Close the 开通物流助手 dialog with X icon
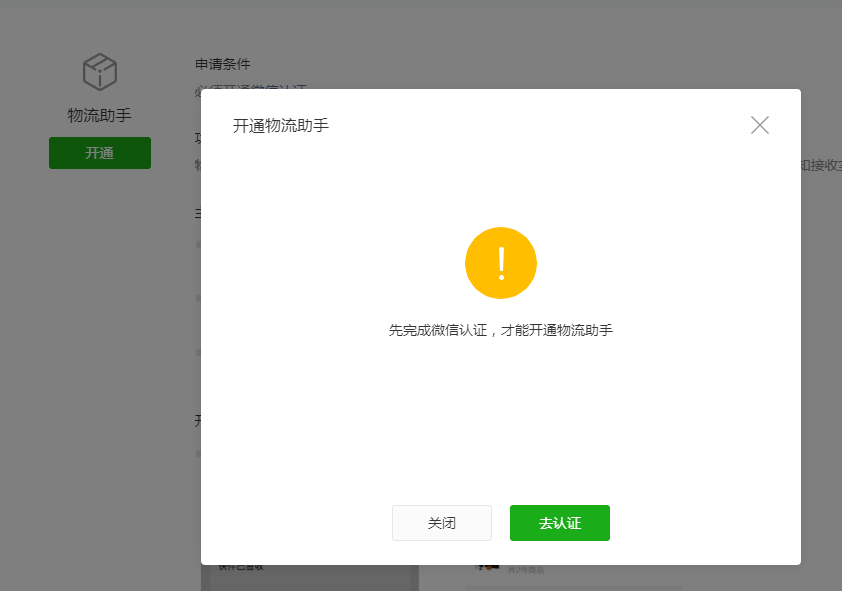842x591 pixels. [759, 125]
